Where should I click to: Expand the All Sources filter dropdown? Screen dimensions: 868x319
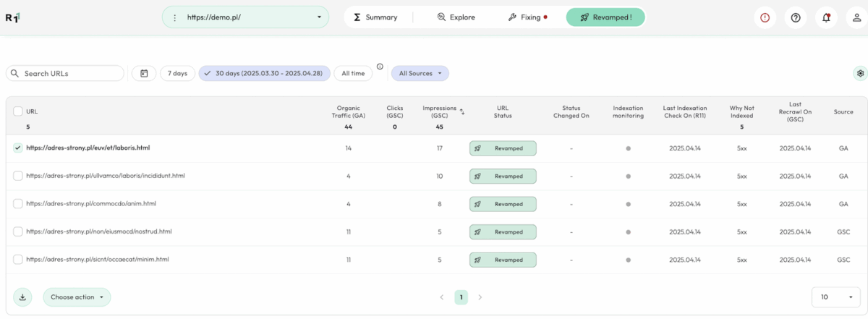(420, 73)
